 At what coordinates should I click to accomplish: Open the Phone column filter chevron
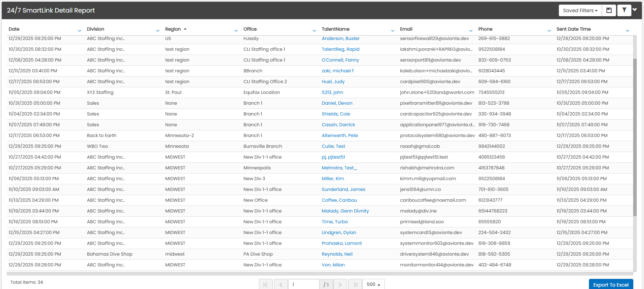click(x=549, y=31)
